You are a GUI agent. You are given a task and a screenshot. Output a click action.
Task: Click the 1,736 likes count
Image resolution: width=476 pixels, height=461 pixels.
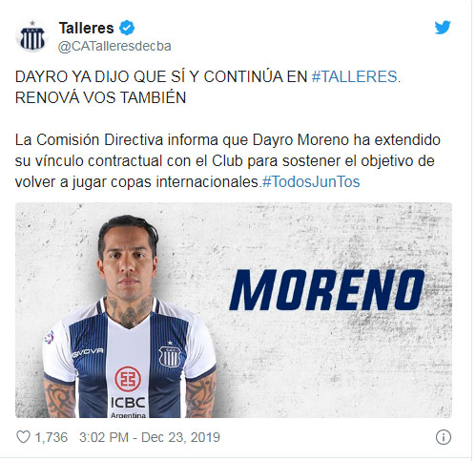click(x=51, y=437)
